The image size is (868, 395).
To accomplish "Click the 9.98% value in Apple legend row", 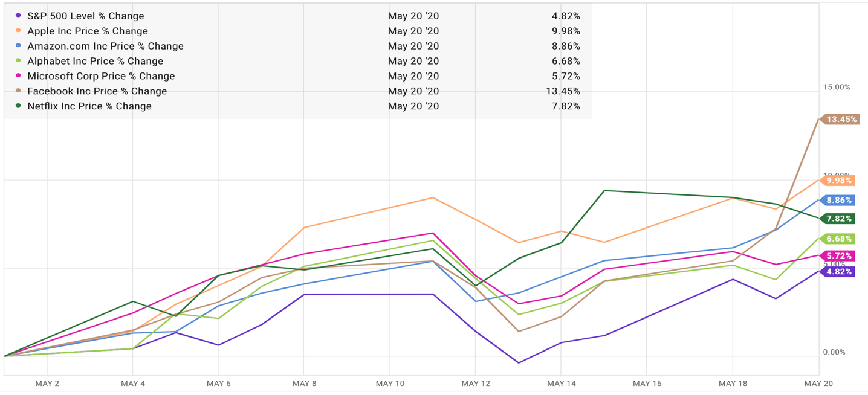I will coord(566,31).
